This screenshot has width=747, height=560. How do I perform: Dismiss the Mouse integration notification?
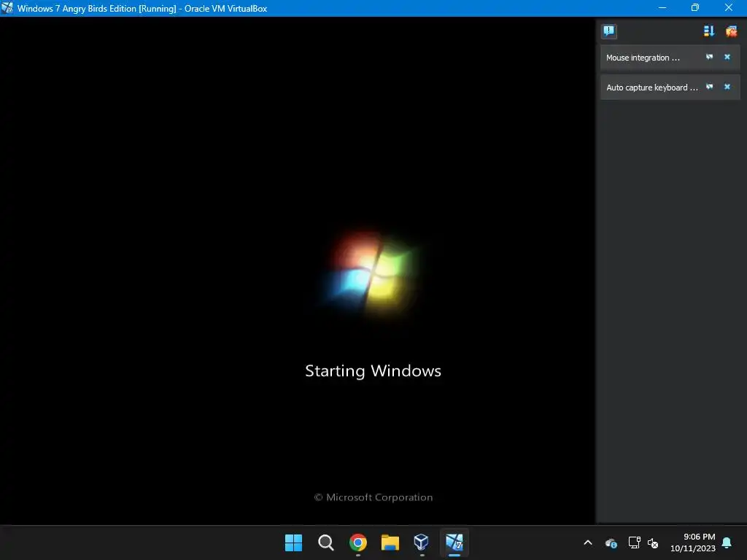pyautogui.click(x=727, y=57)
